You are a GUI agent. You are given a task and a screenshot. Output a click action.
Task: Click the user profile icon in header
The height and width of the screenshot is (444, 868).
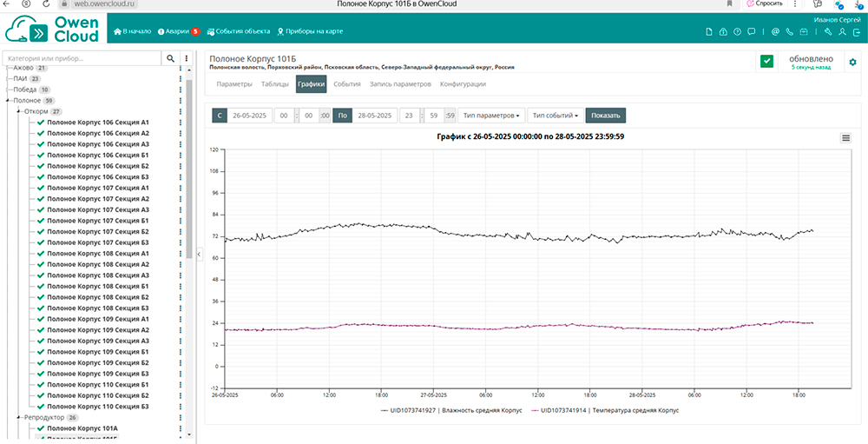point(842,32)
